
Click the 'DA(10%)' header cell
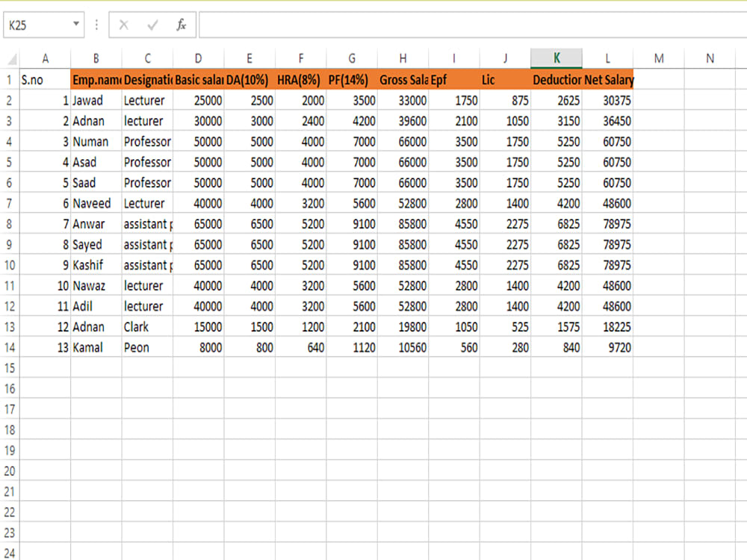coord(249,80)
